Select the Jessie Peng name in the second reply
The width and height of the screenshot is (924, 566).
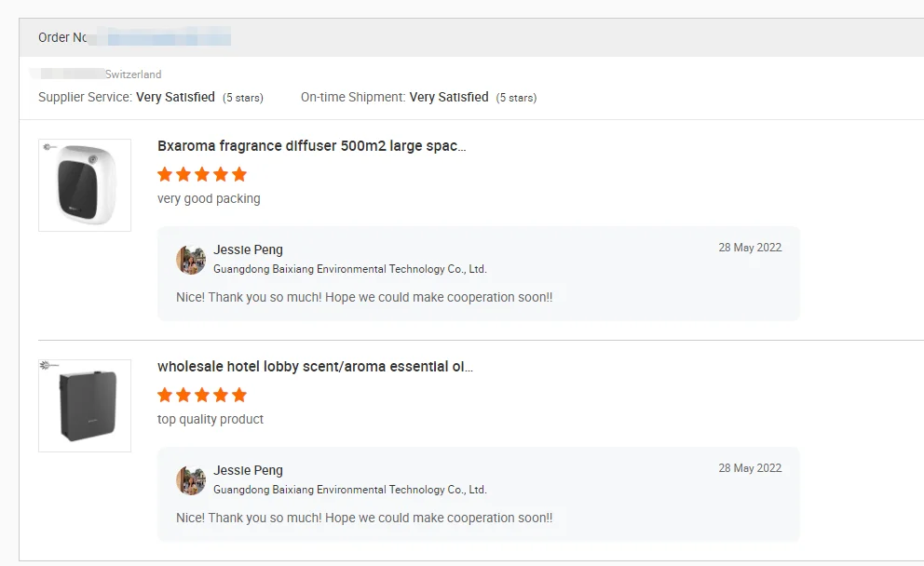(x=248, y=470)
